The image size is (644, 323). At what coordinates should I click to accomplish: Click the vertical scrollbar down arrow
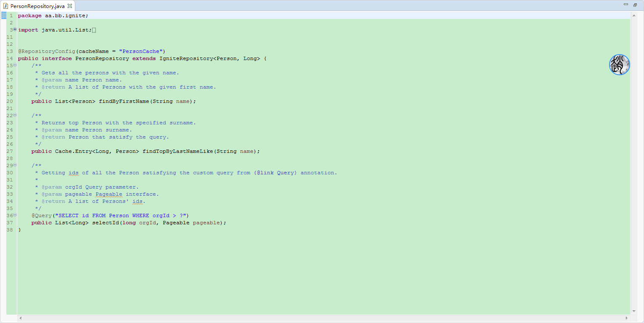tap(633, 311)
